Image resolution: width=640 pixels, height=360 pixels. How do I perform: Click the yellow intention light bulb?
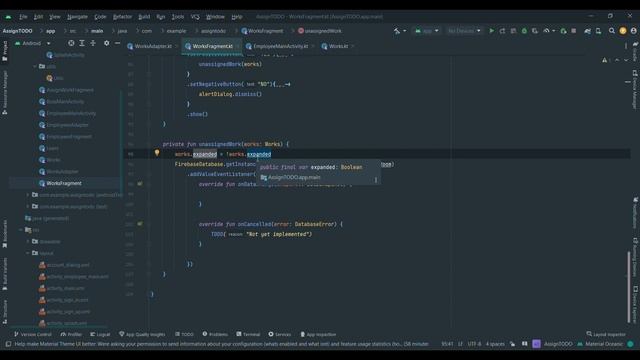(157, 153)
